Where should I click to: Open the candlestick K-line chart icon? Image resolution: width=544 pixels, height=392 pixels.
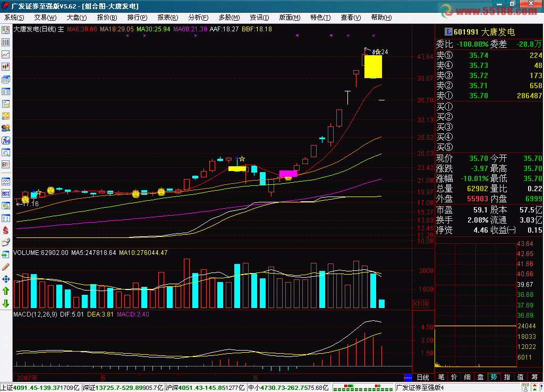(5, 66)
